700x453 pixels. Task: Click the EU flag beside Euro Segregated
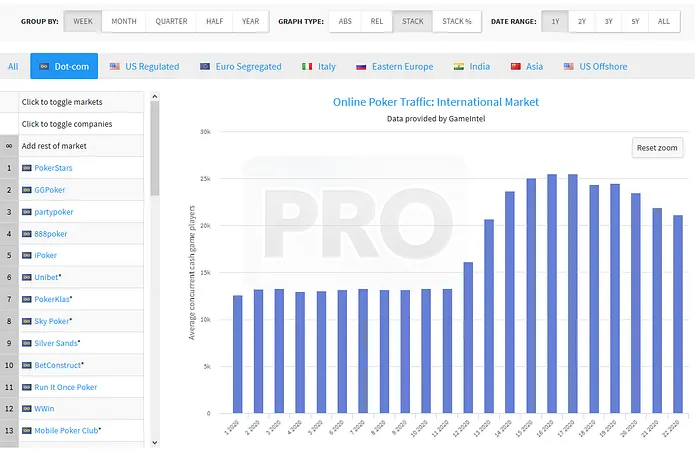pyautogui.click(x=205, y=67)
